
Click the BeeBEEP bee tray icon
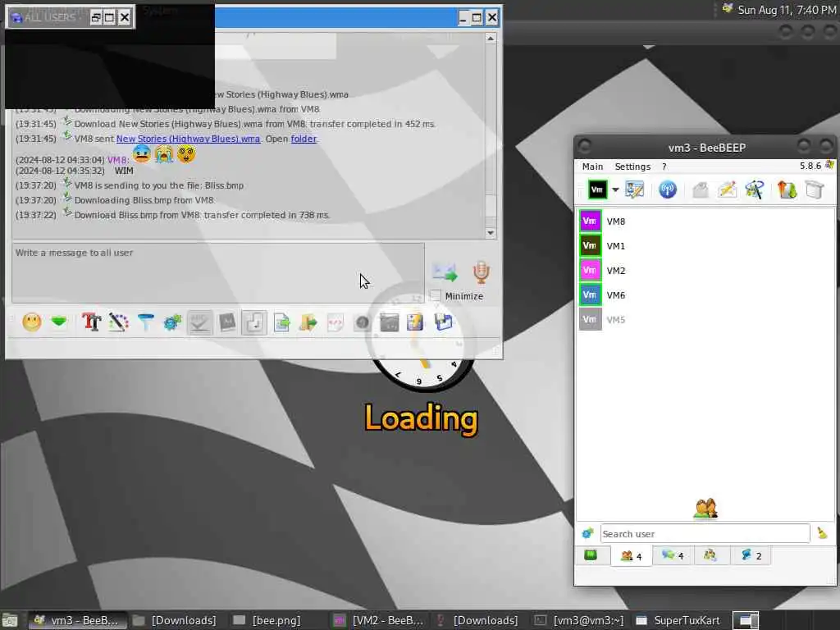(727, 8)
